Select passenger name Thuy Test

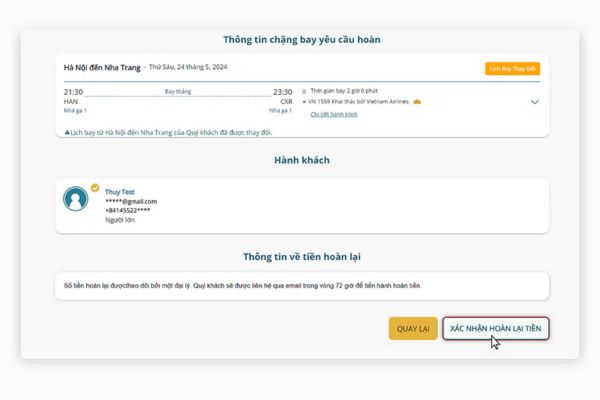click(120, 192)
